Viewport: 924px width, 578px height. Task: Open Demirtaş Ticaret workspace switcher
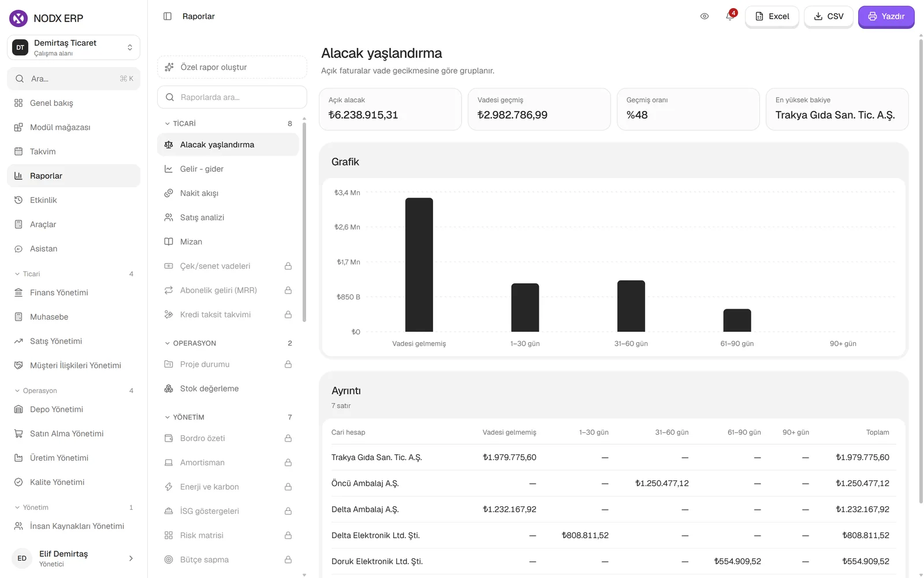[x=73, y=47]
